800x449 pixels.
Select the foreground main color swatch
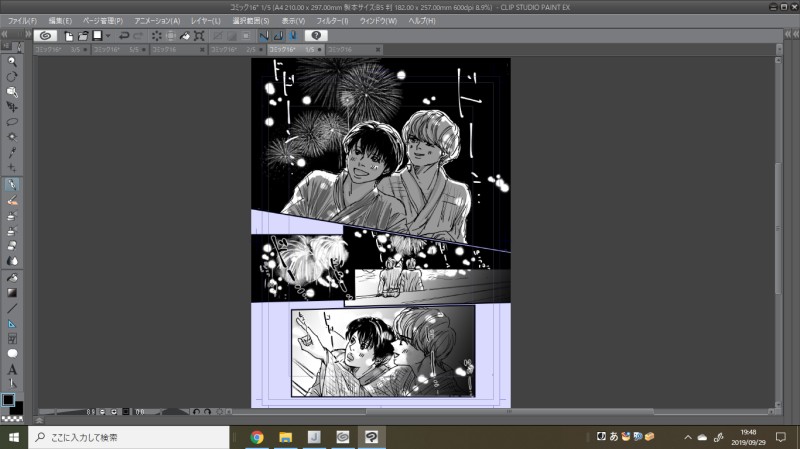pyautogui.click(x=8, y=400)
